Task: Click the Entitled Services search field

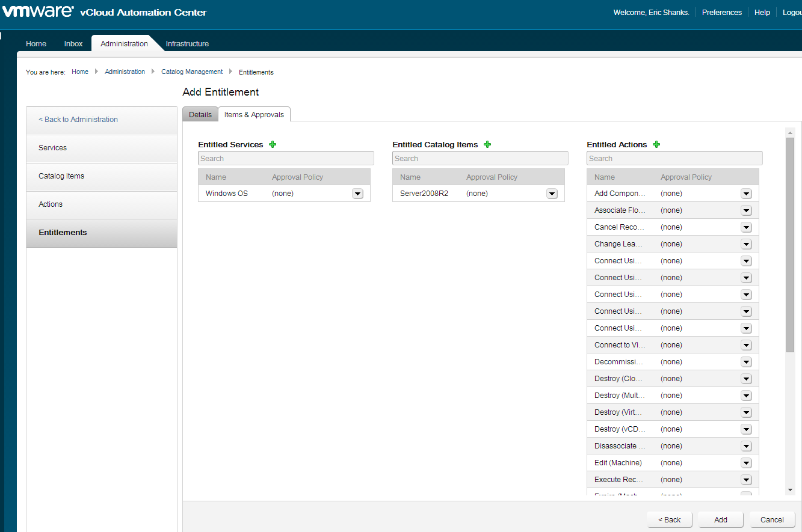Action: click(x=286, y=159)
